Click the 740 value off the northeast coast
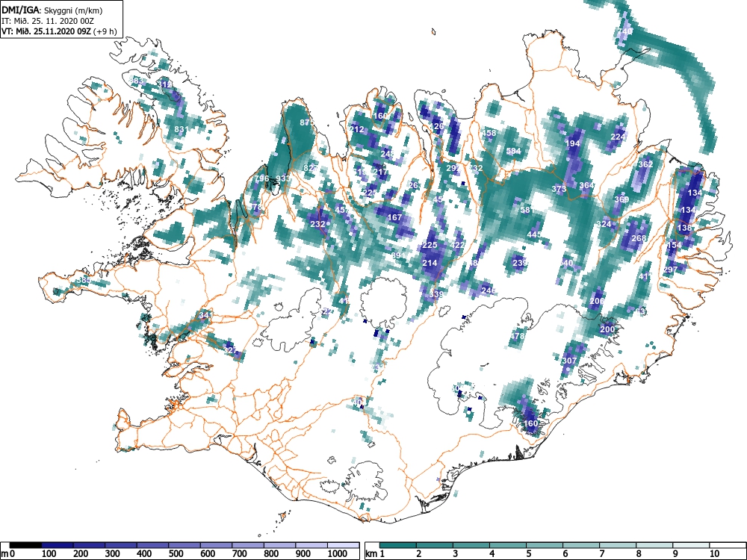747x560 pixels. (x=624, y=31)
